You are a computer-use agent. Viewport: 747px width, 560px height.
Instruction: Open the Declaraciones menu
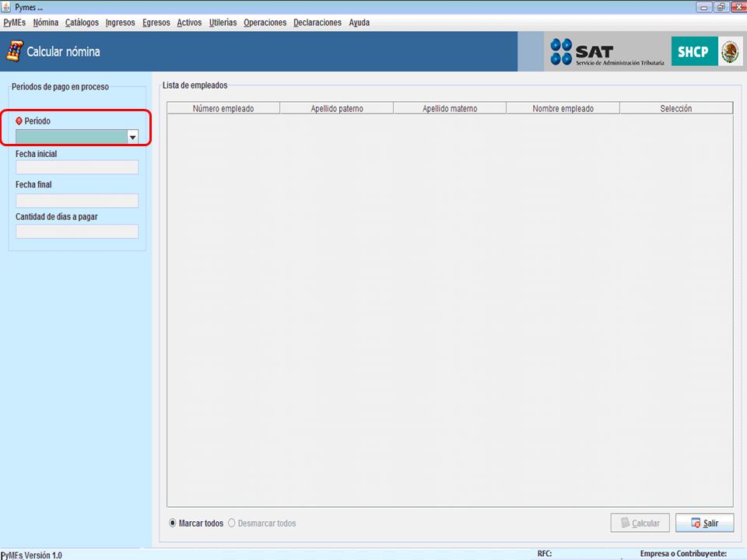(317, 23)
